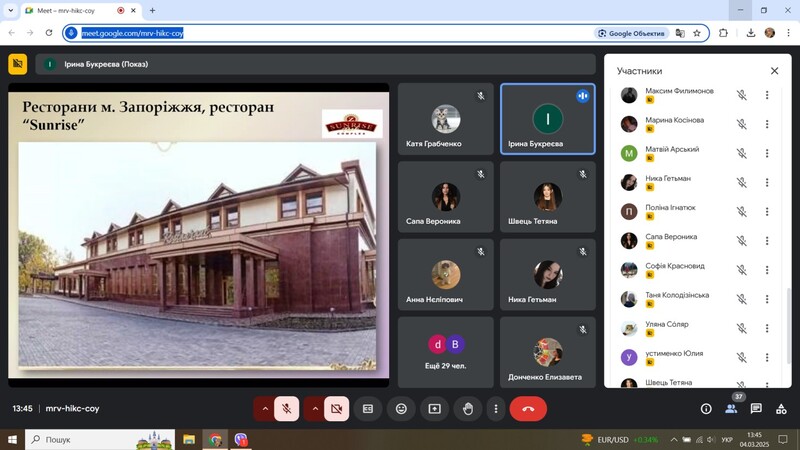
Task: Raise hand using the hand icon
Action: (x=468, y=409)
